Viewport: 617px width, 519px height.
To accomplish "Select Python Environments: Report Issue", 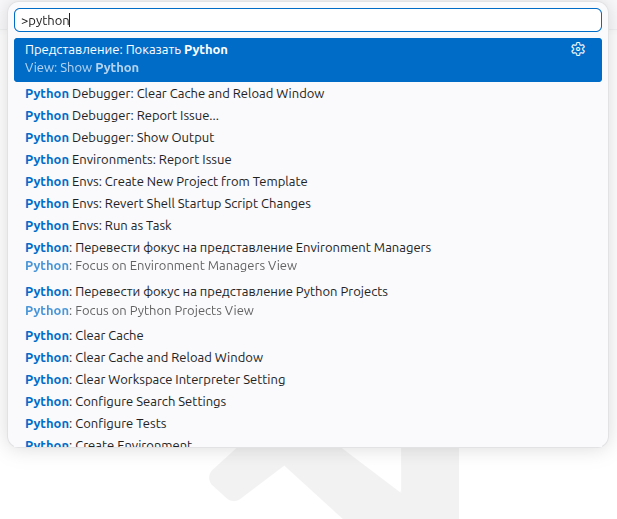I will [308, 160].
